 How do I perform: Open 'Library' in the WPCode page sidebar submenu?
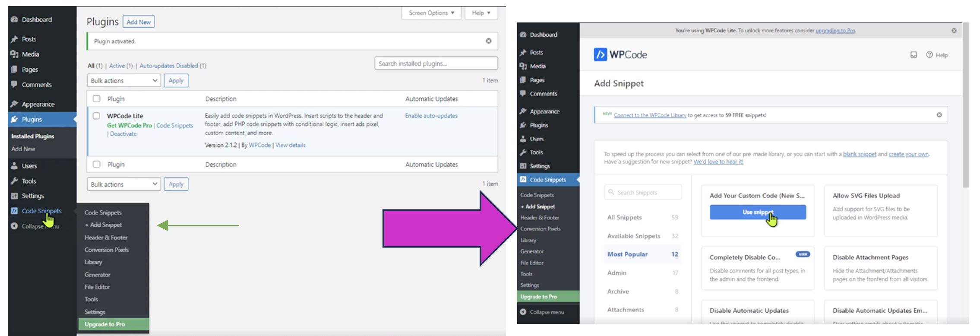pyautogui.click(x=528, y=240)
